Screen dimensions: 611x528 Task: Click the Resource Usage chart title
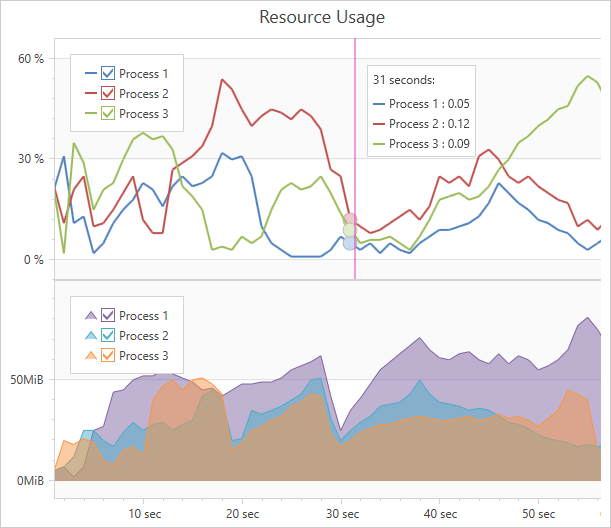pyautogui.click(x=322, y=17)
